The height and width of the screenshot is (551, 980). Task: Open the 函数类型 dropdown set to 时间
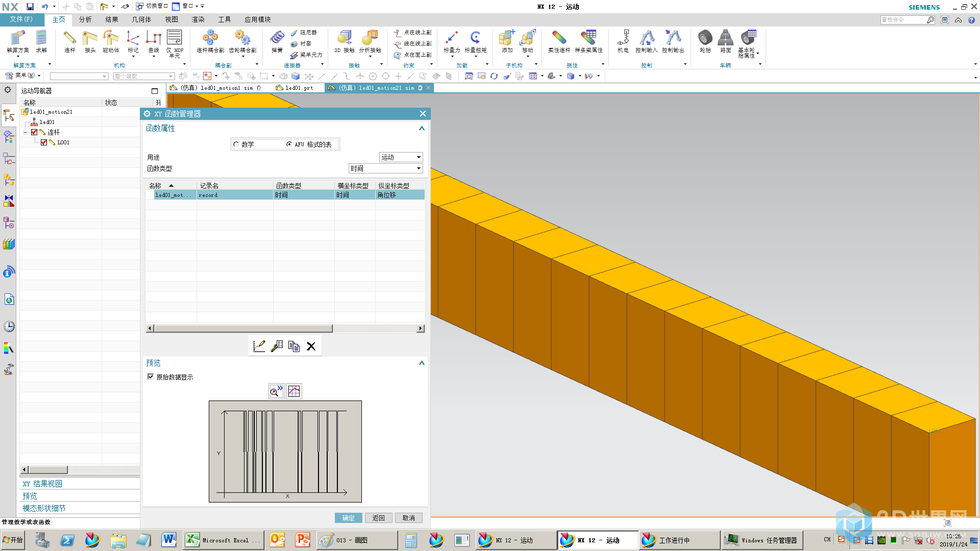386,168
